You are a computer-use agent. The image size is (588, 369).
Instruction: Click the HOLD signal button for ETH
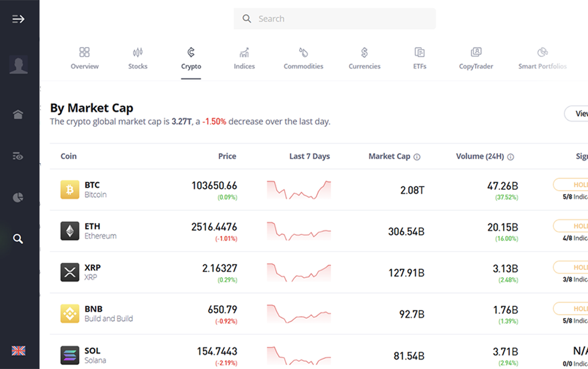pyautogui.click(x=571, y=226)
